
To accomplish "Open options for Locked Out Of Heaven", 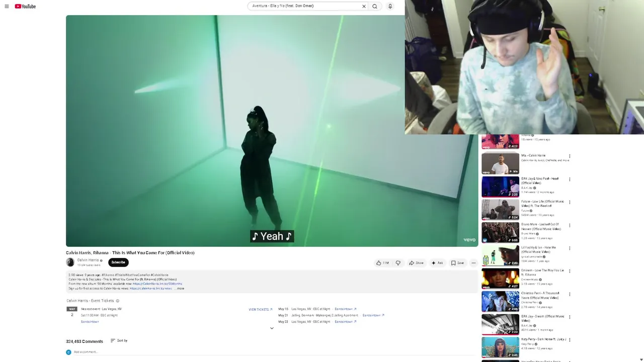I will click(x=570, y=225).
